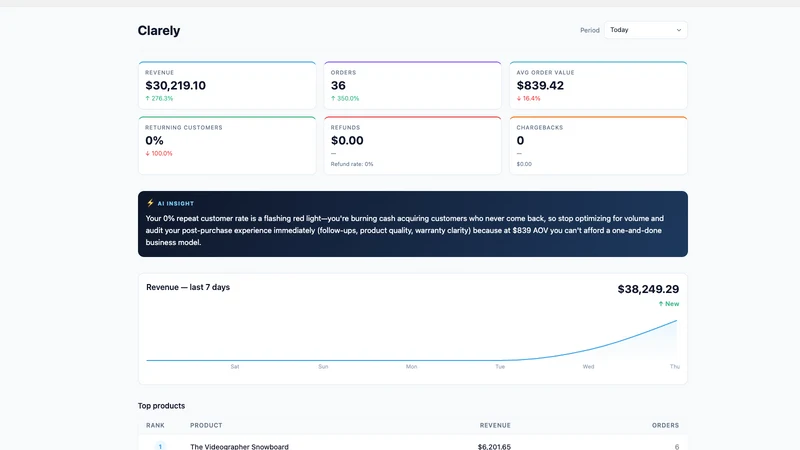Click the Sat label on chart axis

tap(235, 367)
